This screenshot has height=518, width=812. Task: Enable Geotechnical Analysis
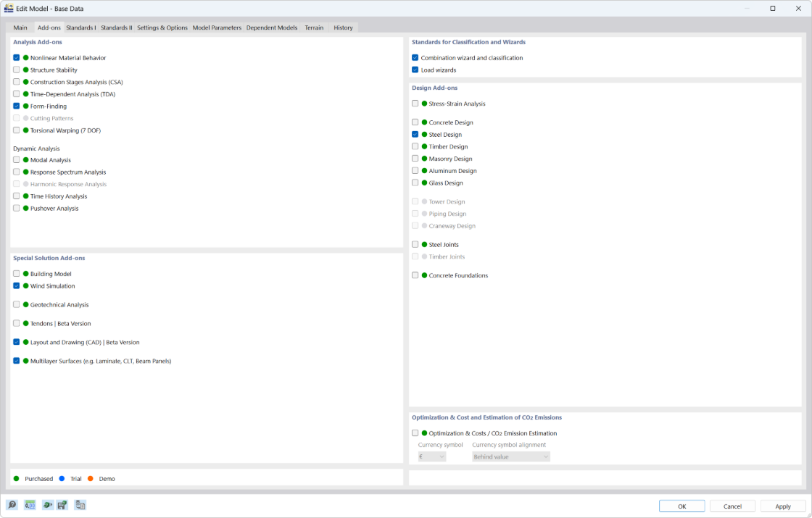tap(17, 304)
